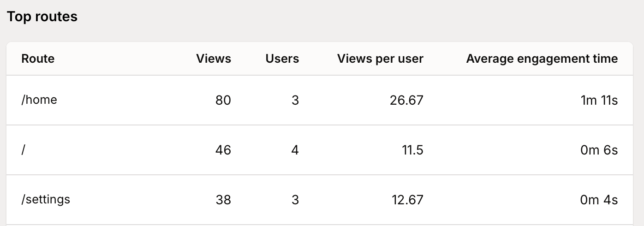Click the 38 views value for /settings
This screenshot has width=644, height=226.
point(223,200)
